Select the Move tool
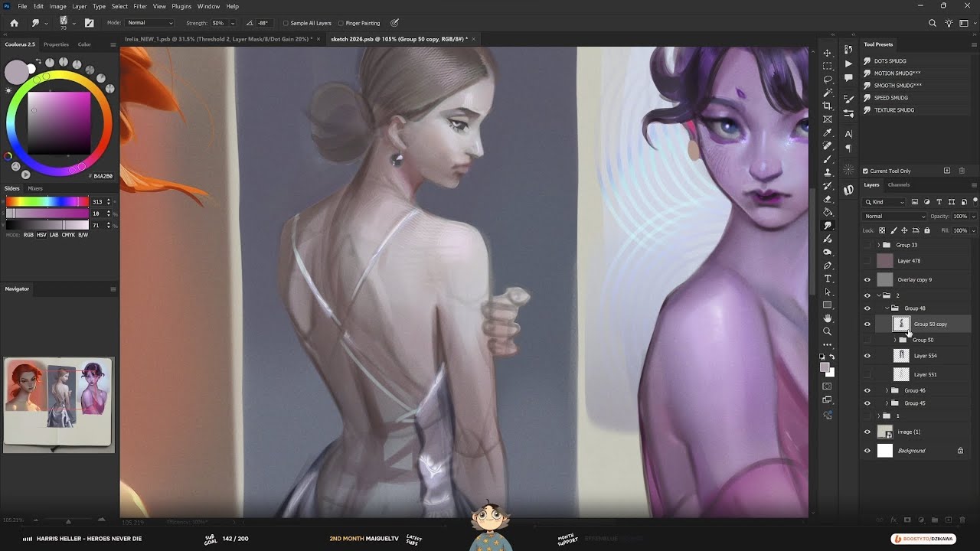980x551 pixels. 827,53
